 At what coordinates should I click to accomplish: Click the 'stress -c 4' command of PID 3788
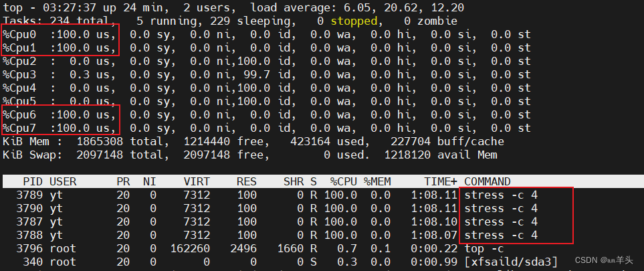coord(501,236)
